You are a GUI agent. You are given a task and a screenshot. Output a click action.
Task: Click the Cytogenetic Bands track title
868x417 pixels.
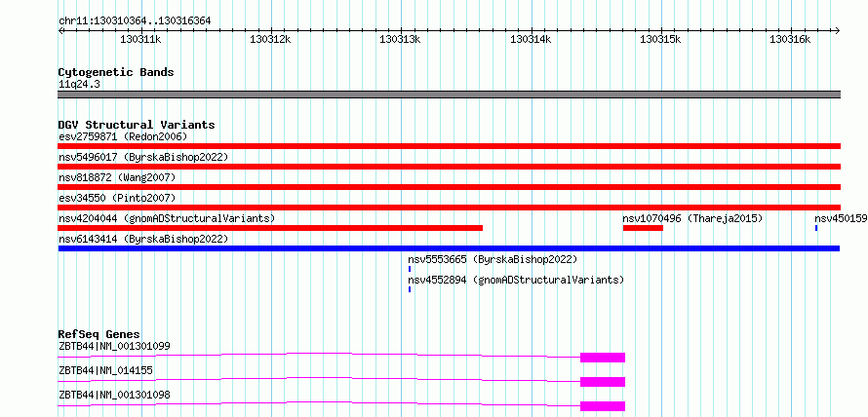pos(116,72)
